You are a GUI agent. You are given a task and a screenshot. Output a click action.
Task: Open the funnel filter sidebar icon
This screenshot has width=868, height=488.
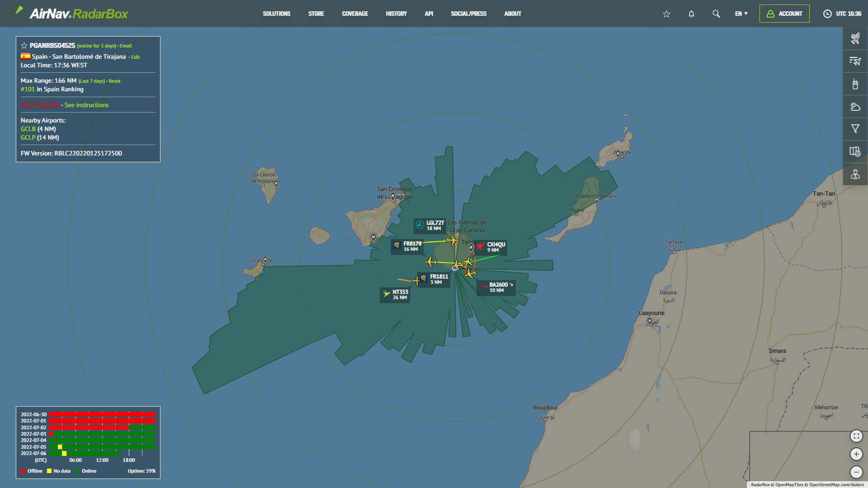pos(855,129)
